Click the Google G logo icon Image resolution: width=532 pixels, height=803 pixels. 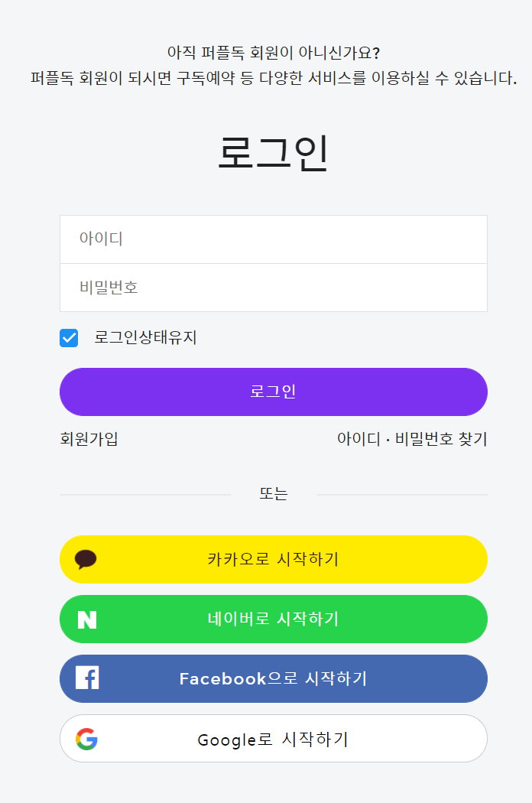87,739
